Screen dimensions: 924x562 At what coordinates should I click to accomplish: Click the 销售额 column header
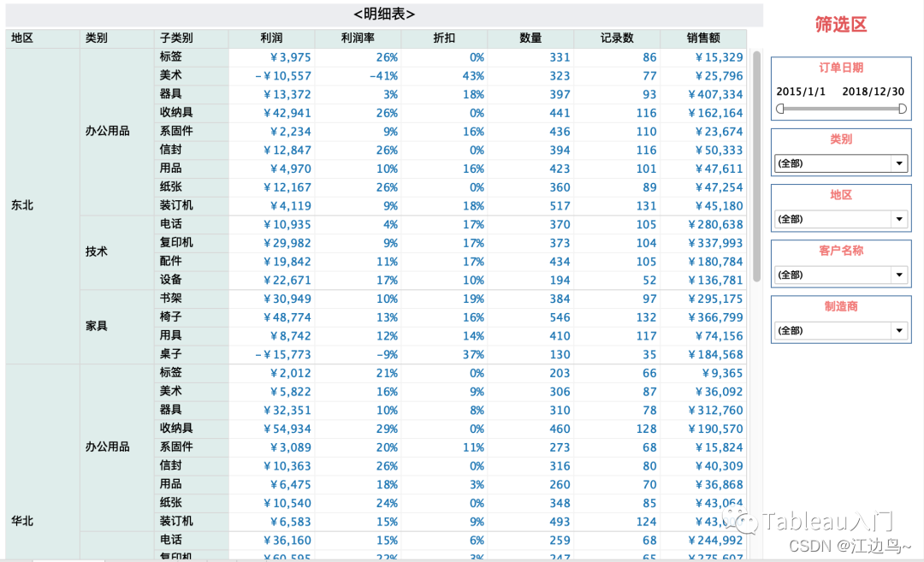tap(703, 38)
